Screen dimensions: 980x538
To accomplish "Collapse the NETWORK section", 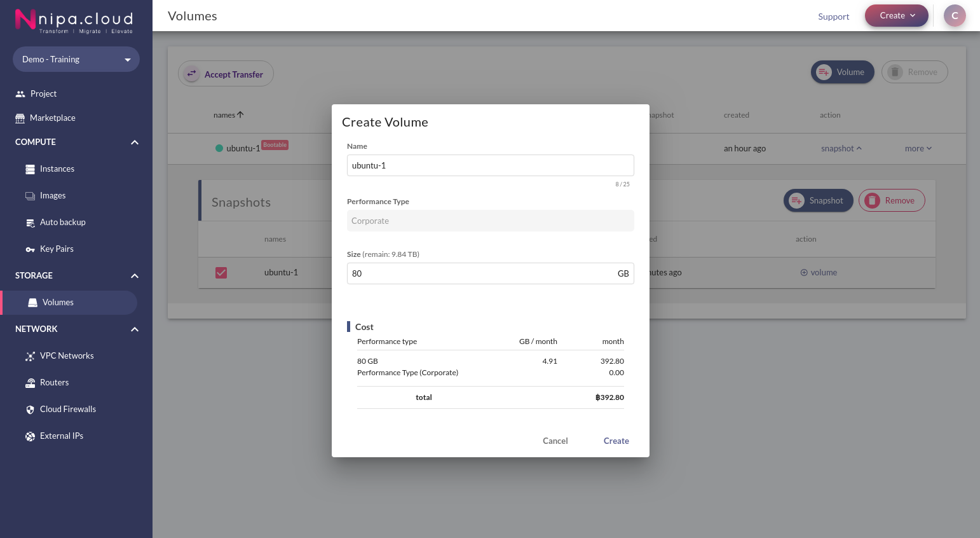I will pyautogui.click(x=135, y=329).
